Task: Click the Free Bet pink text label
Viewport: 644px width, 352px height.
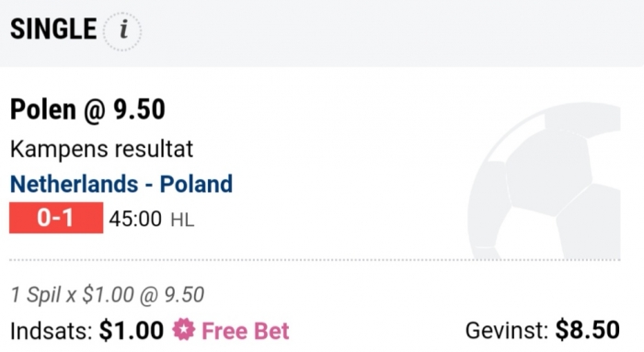Action: 246,331
